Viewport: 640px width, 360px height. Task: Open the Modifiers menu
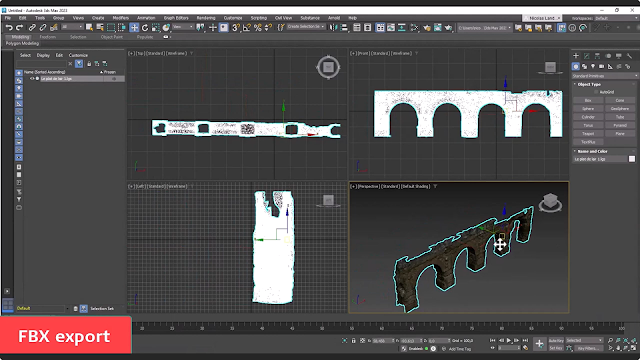120,18
